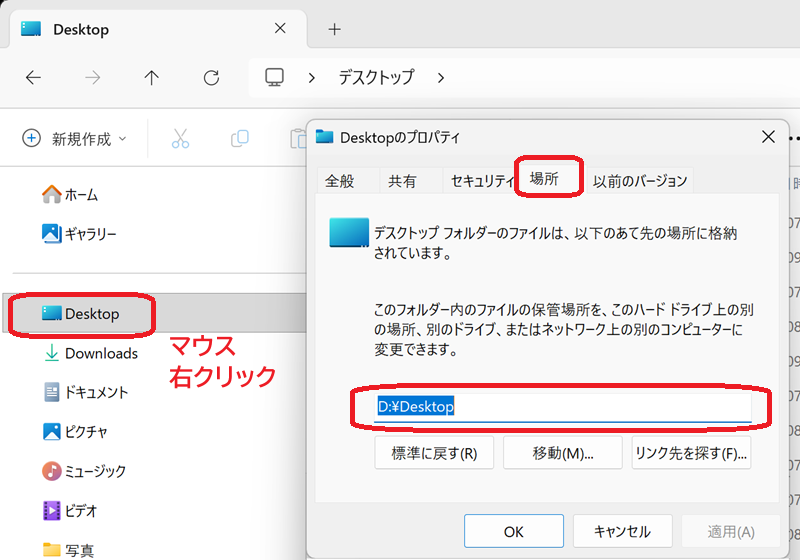Open ホーム in the navigation pane
This screenshot has width=800, height=560.
click(70, 194)
